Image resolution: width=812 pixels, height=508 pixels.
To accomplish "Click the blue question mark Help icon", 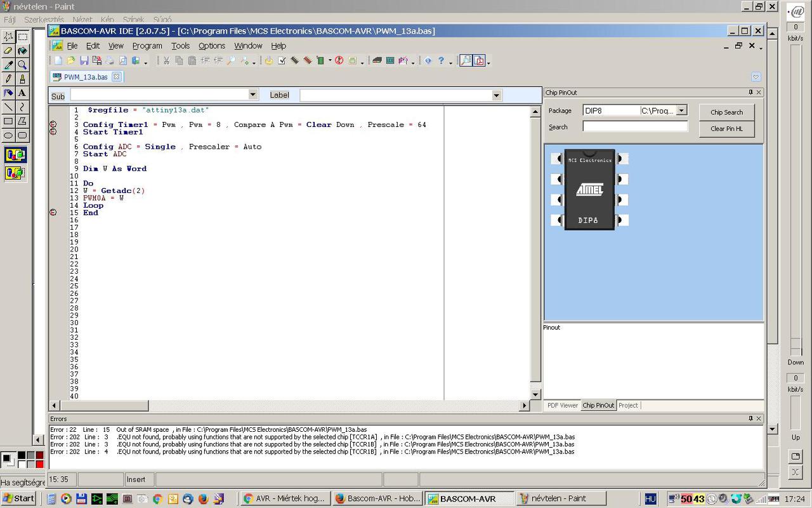I will pyautogui.click(x=441, y=61).
